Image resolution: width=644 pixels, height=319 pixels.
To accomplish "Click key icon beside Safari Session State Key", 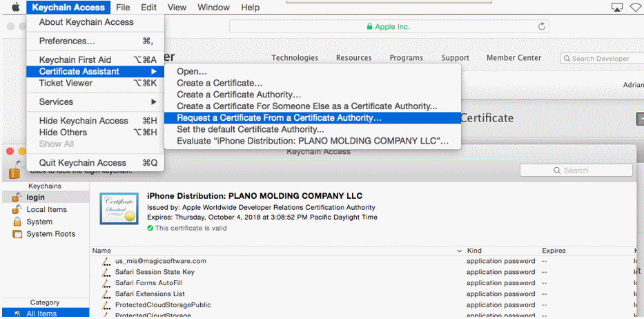I will tap(106, 272).
